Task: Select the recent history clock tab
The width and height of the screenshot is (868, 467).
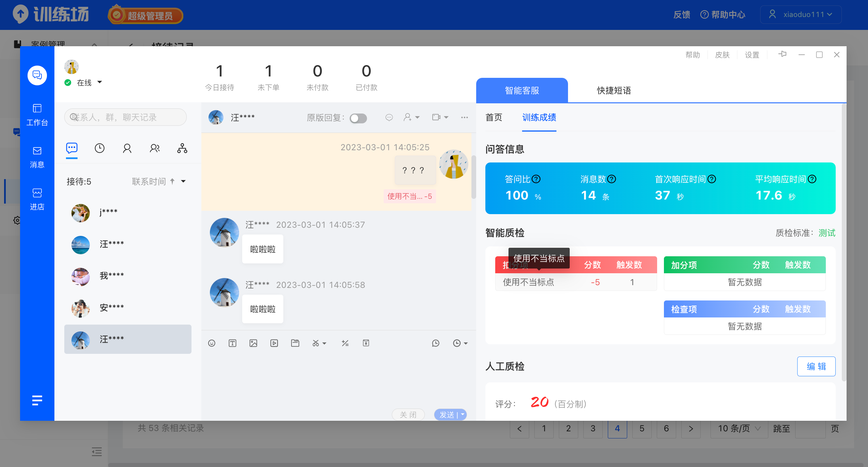Action: pos(99,148)
